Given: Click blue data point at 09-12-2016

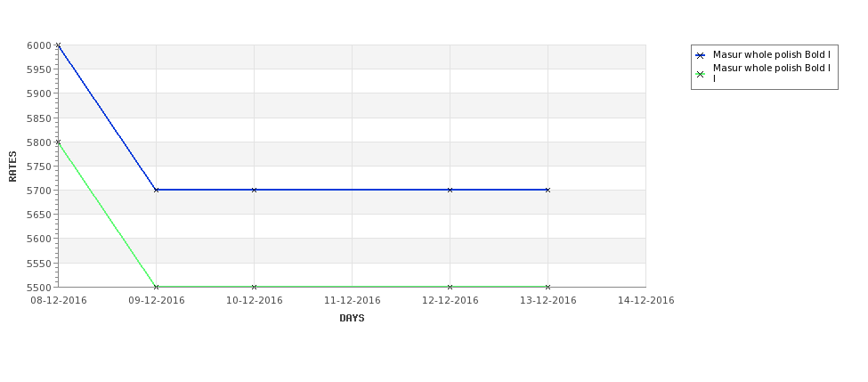Looking at the screenshot, I should pyautogui.click(x=156, y=190).
